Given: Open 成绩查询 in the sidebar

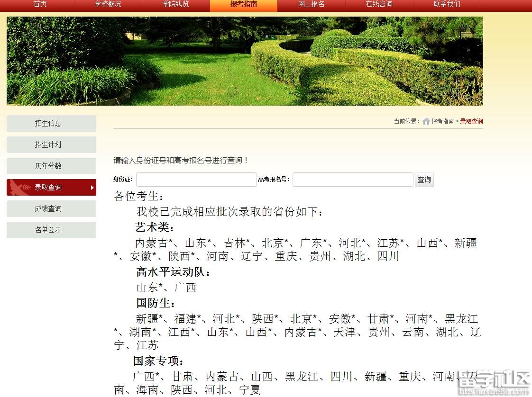Looking at the screenshot, I should pos(51,208).
